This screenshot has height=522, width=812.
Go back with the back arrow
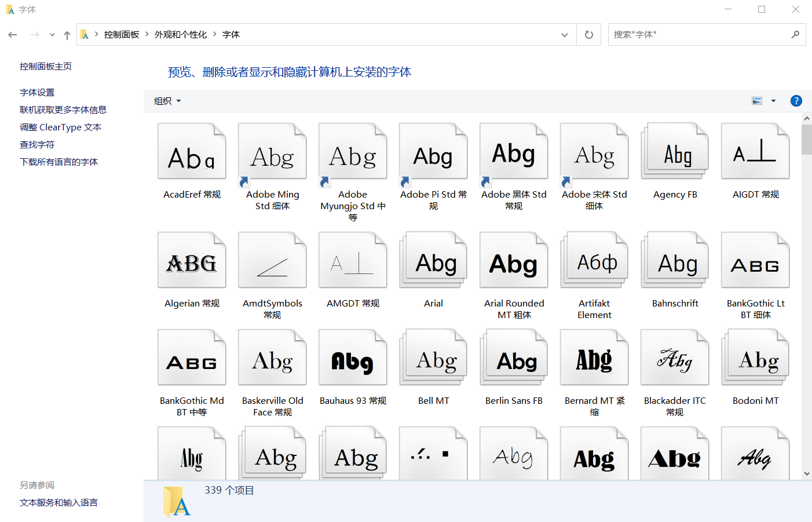click(x=13, y=35)
